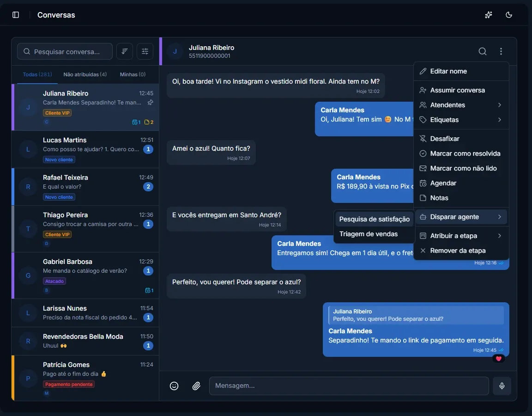Click the Novo cliente tag on Lucas Martins
The height and width of the screenshot is (416, 532).
(x=59, y=159)
